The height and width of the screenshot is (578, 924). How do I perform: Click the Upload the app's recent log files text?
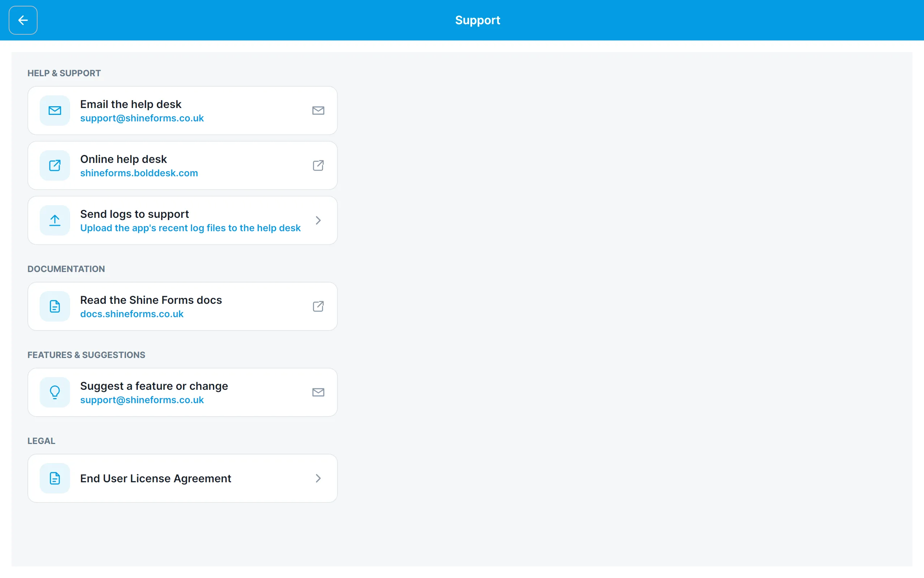190,228
